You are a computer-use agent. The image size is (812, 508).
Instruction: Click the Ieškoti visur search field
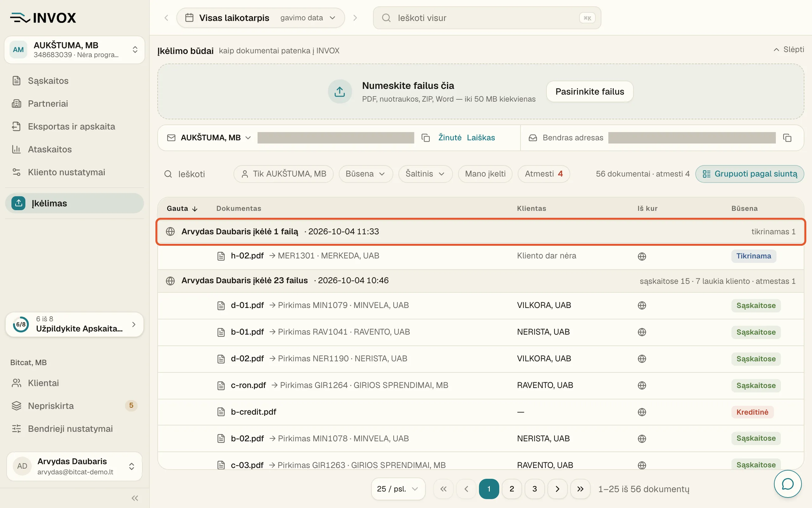pos(487,18)
